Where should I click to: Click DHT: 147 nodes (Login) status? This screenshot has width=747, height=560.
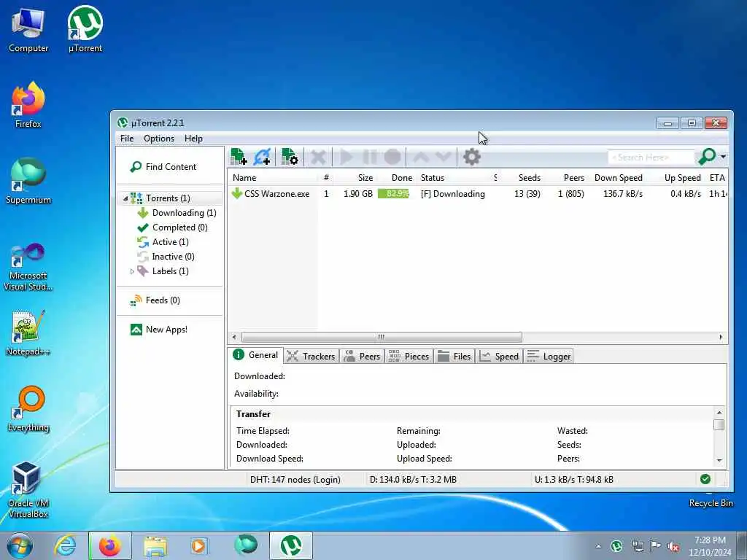tap(295, 480)
